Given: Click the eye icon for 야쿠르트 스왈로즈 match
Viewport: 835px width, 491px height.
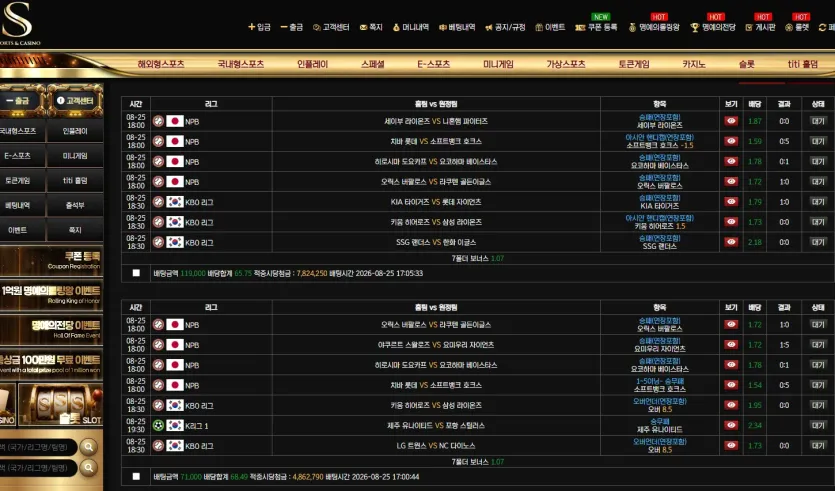Looking at the screenshot, I should coord(731,345).
